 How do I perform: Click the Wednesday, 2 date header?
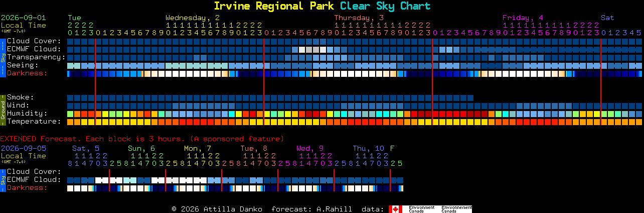coord(193,18)
